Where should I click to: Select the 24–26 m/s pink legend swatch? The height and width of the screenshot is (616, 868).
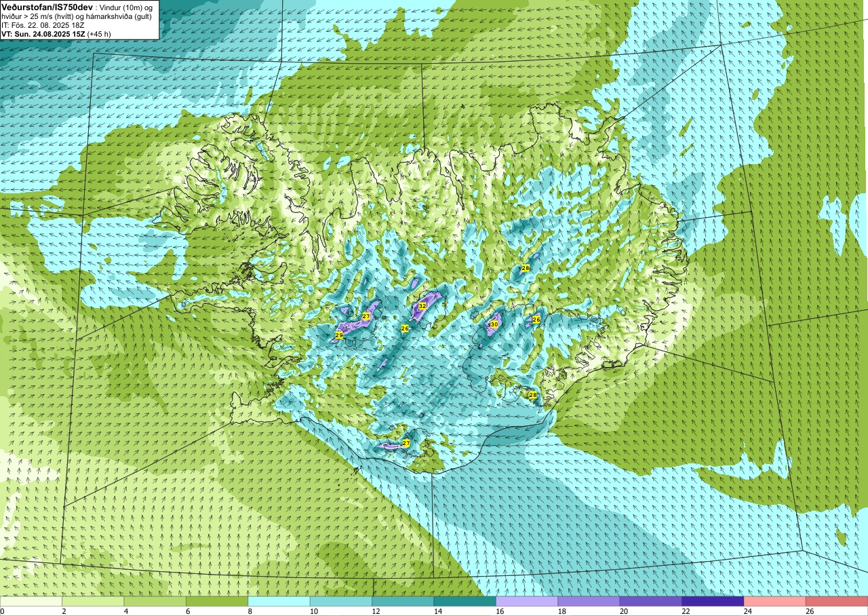775,601
